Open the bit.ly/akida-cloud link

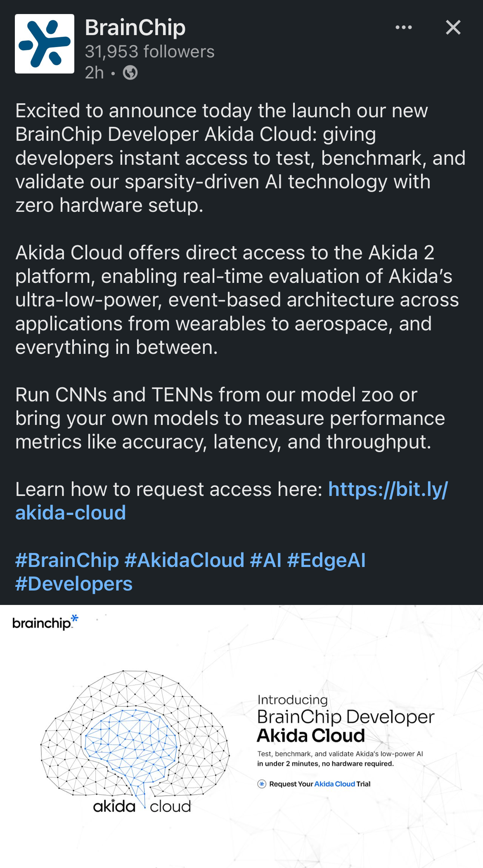231,501
